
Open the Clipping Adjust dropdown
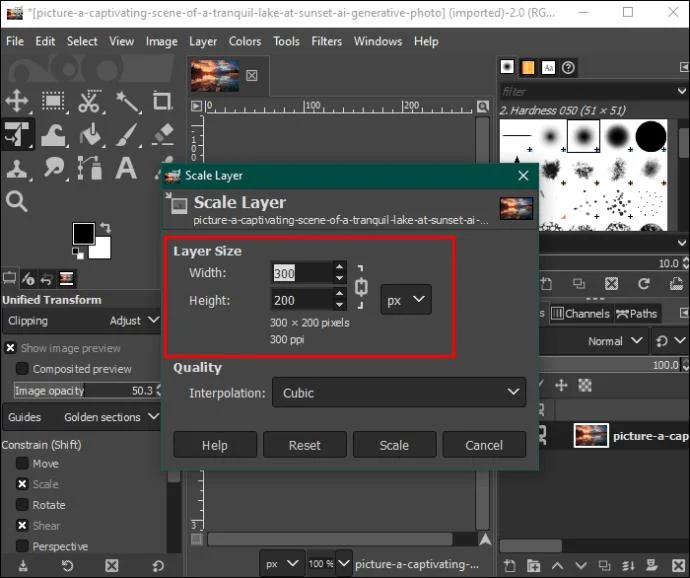[x=83, y=320]
